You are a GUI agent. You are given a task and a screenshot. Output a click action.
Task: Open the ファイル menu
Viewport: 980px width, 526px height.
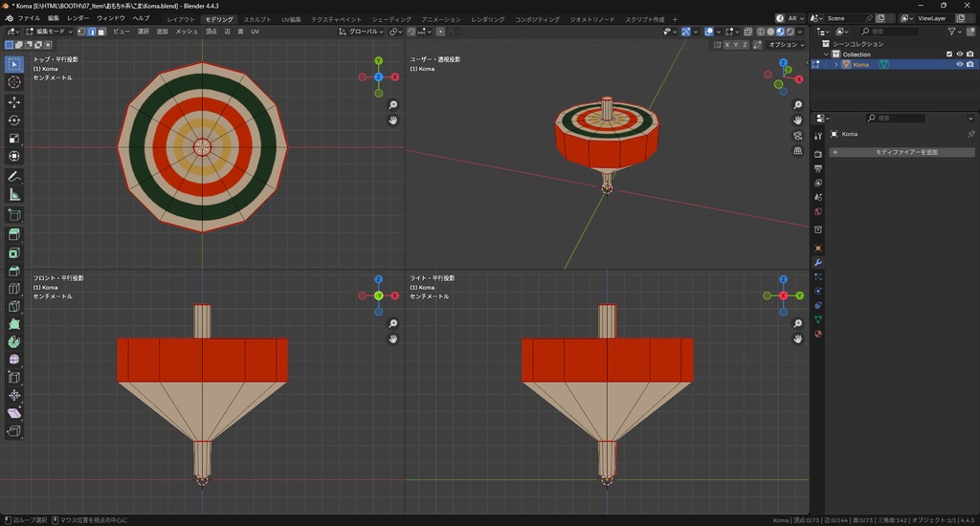[29, 18]
